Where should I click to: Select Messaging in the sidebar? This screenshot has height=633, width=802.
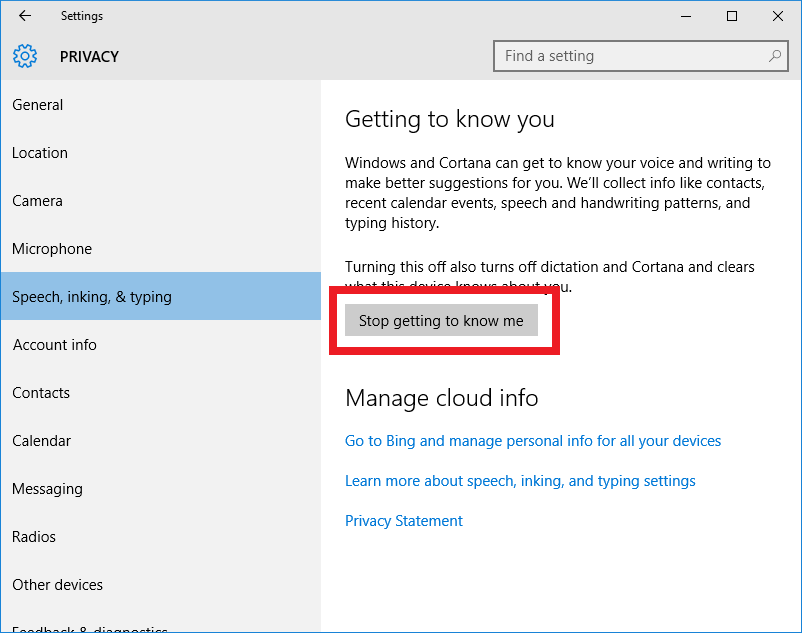click(47, 489)
